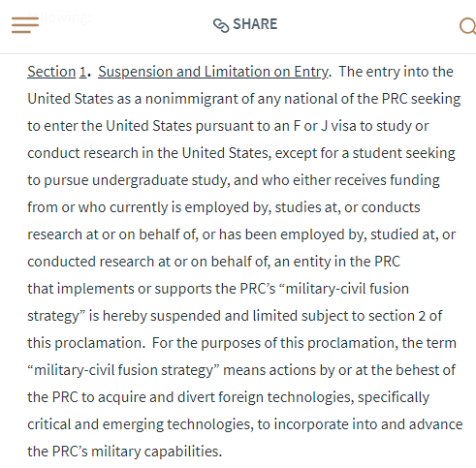Click the underlined numeral "1" after Section

pyautogui.click(x=83, y=72)
